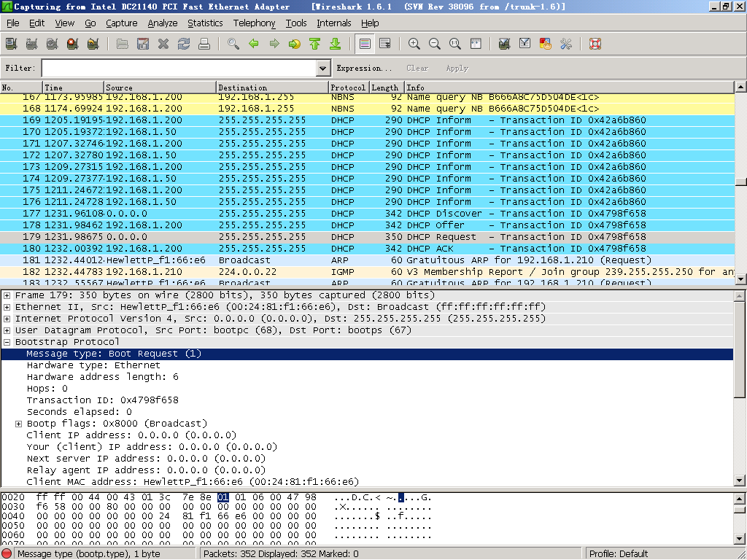Expand the Bootp flags node
Screen dimensions: 747x560
coord(18,424)
